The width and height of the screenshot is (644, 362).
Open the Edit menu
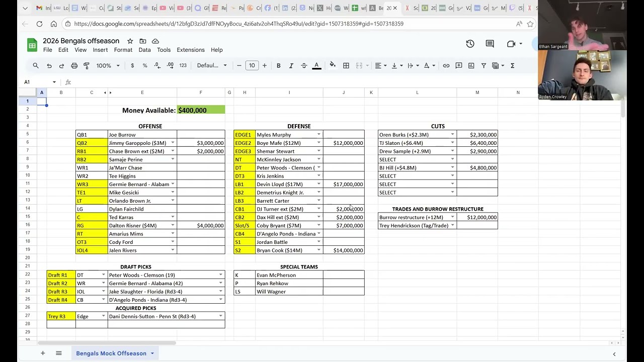point(63,50)
